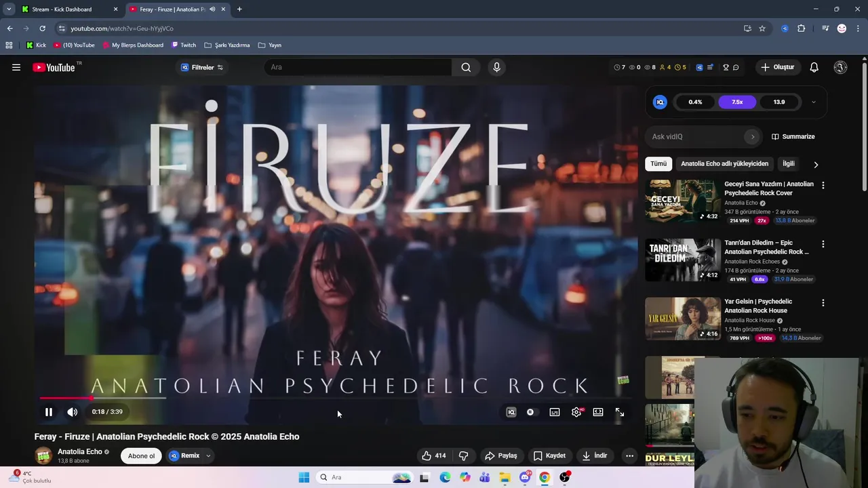
Task: Open the Twitch bookmark
Action: (184, 45)
